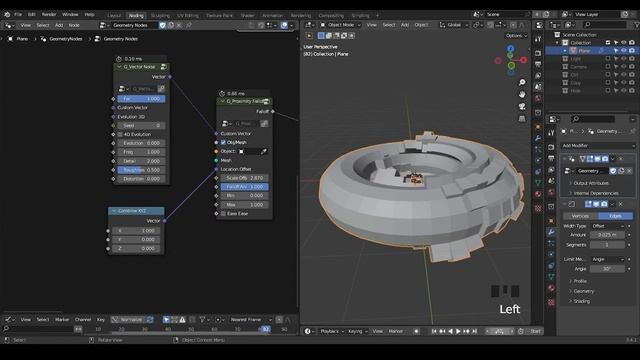Toggle GeometryNodes modifier realtime display icon

pyautogui.click(x=597, y=159)
